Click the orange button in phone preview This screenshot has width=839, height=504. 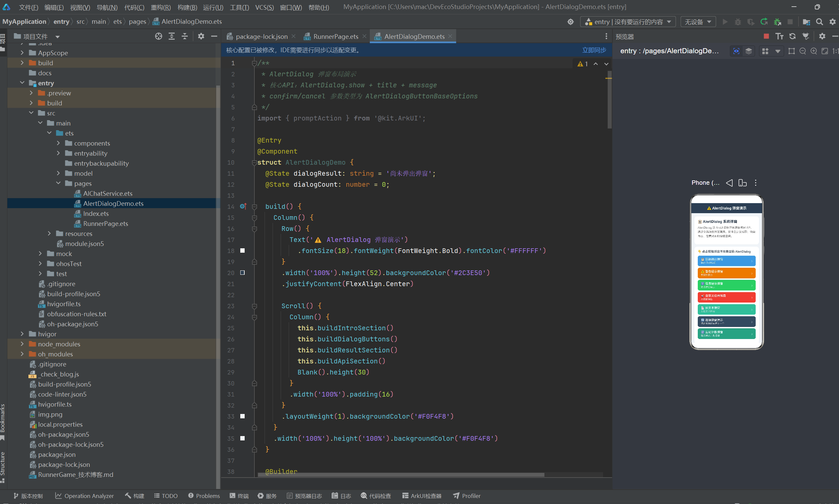tap(726, 273)
